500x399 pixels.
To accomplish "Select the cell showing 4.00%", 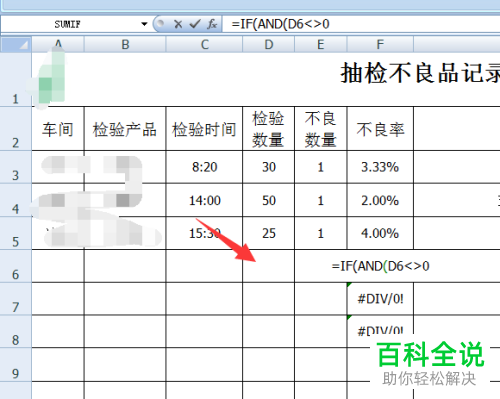I will coord(380,233).
